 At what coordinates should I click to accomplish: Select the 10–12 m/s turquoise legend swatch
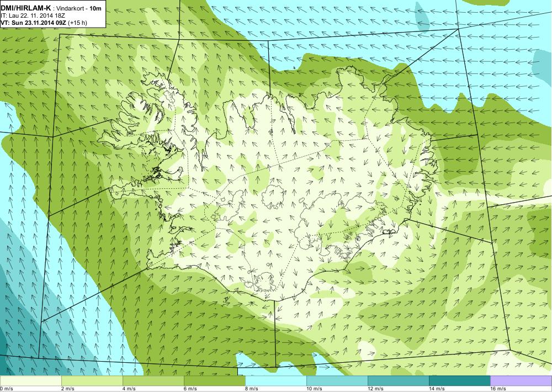pos(337,381)
